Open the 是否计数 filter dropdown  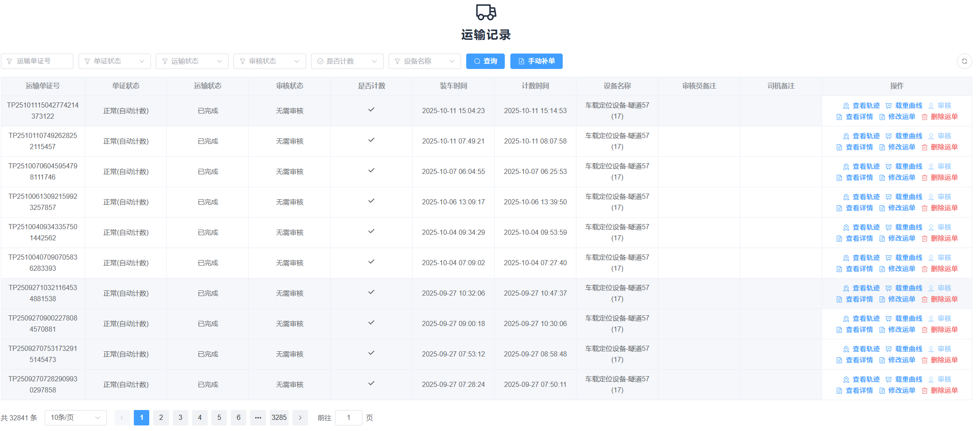click(x=347, y=61)
